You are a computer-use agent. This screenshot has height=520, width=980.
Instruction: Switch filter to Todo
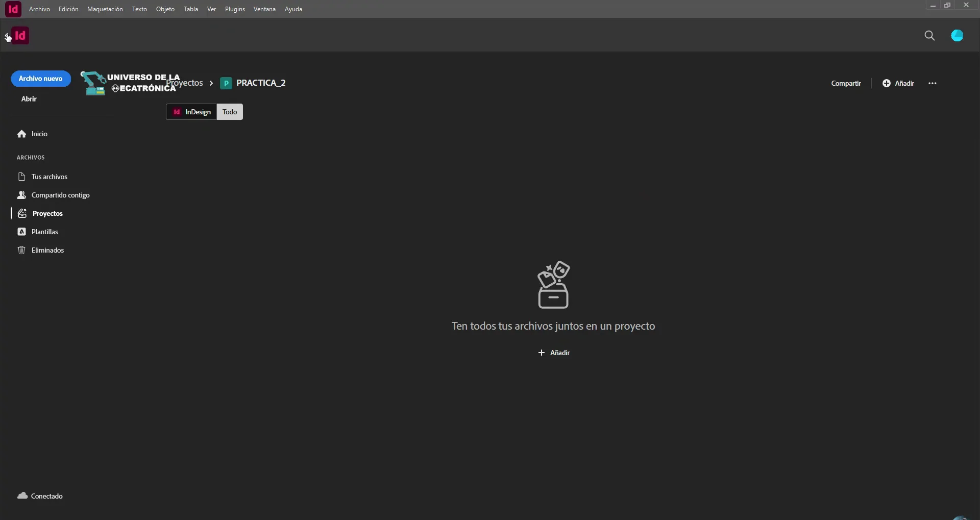click(x=230, y=112)
